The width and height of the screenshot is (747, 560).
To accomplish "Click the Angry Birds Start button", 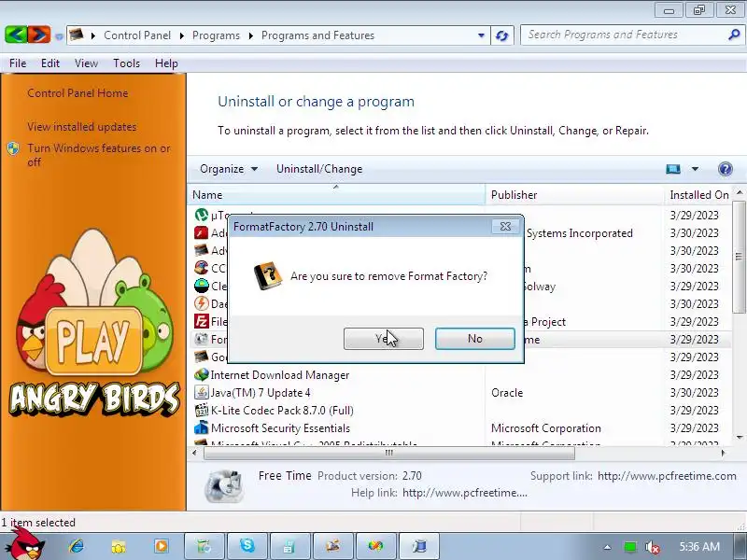I will pyautogui.click(x=27, y=546).
